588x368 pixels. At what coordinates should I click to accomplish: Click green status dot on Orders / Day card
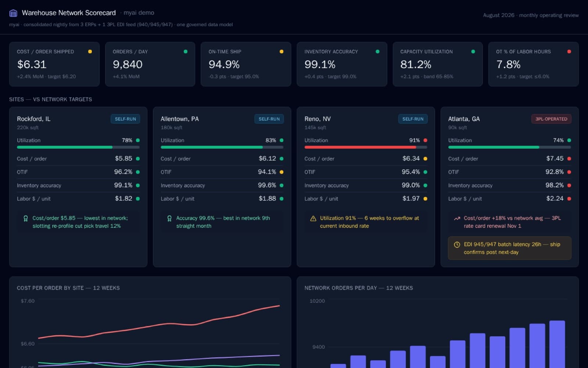[186, 52]
